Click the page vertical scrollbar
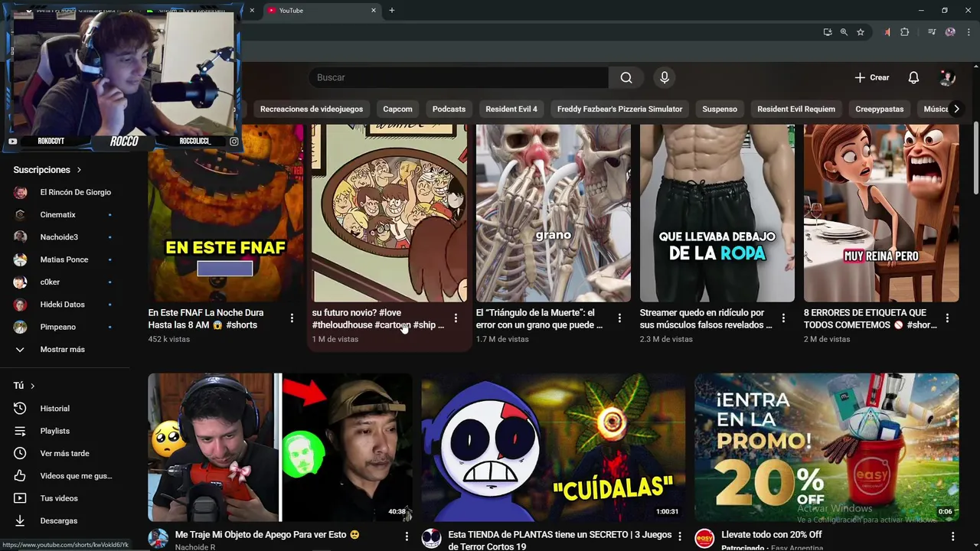The image size is (980, 551). (975, 159)
